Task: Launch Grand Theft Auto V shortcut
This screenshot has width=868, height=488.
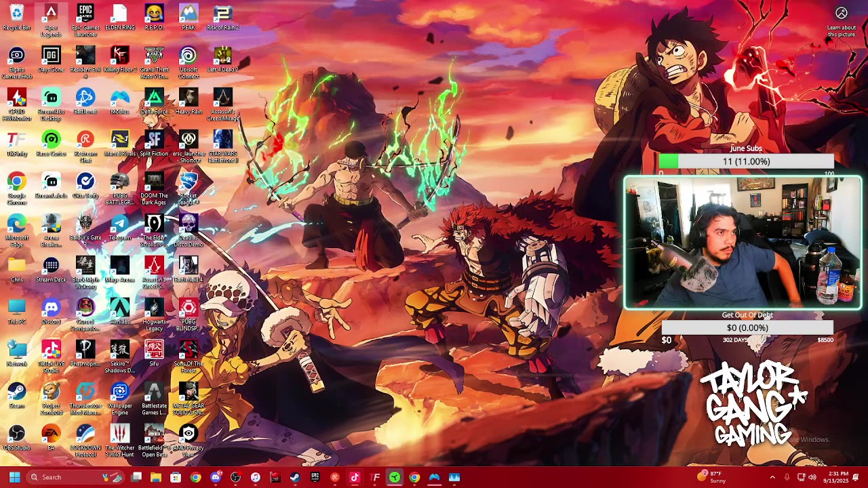Action: tap(154, 62)
